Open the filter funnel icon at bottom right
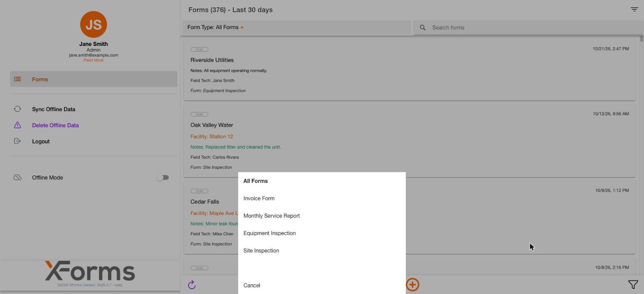 (x=633, y=285)
